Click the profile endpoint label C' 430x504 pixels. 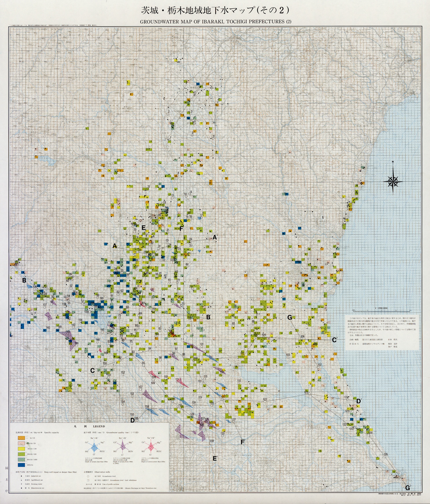tap(334, 340)
